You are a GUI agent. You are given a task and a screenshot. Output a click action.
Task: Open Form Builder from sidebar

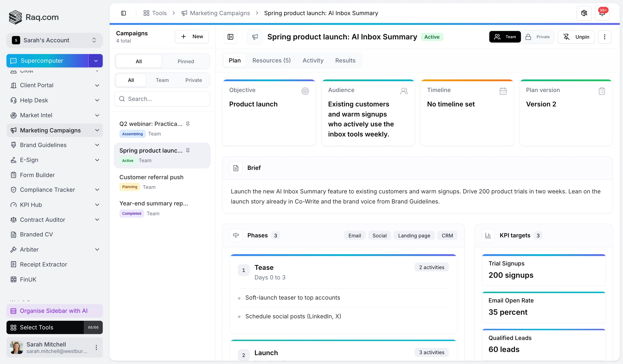coord(54,175)
